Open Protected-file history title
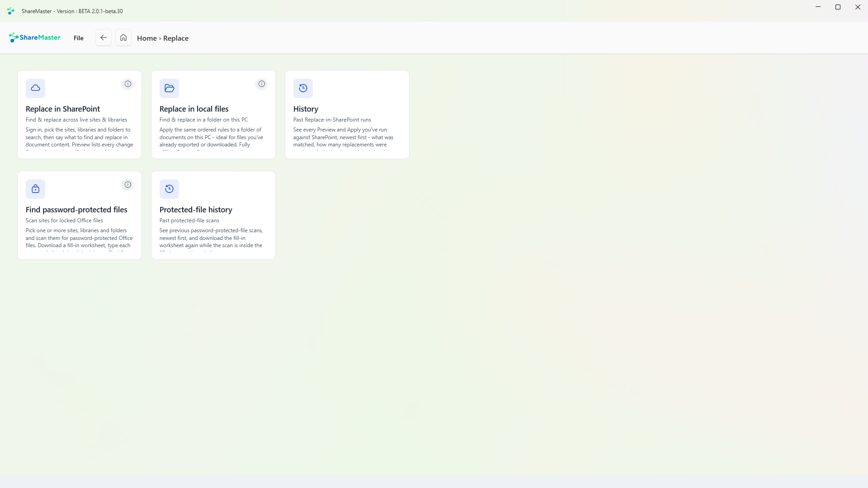This screenshot has width=868, height=488. [196, 210]
